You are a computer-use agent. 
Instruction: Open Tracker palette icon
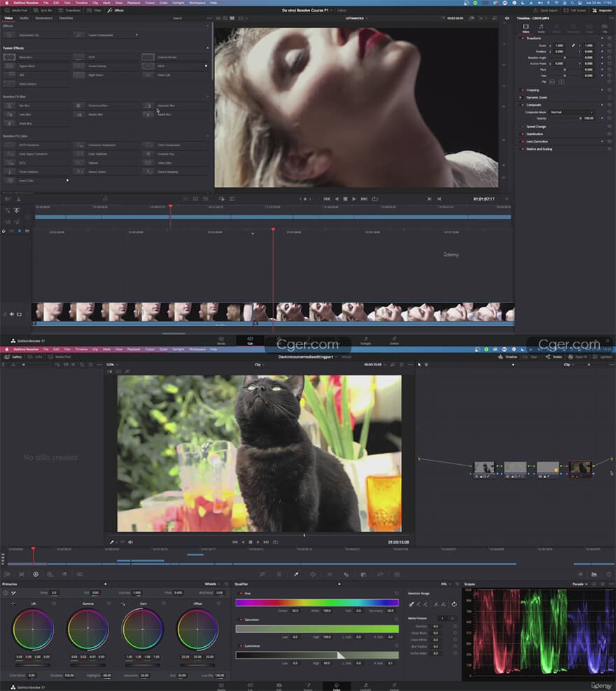(329, 574)
